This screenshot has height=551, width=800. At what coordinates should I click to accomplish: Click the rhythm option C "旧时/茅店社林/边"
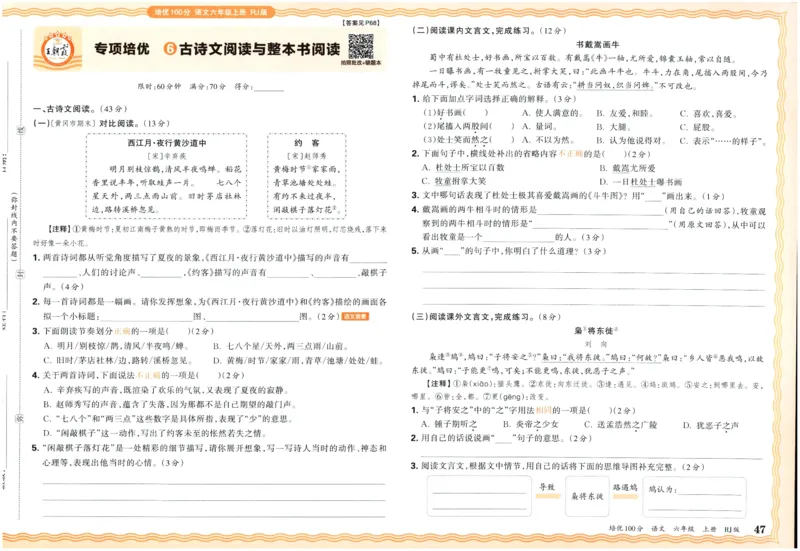coord(118,361)
